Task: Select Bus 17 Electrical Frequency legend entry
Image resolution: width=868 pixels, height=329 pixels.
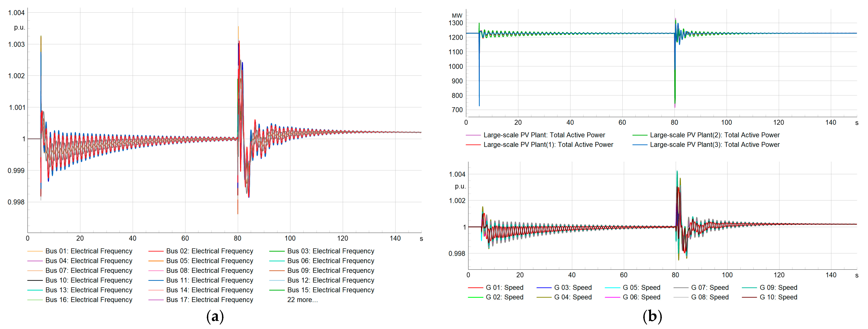Action: tap(209, 300)
